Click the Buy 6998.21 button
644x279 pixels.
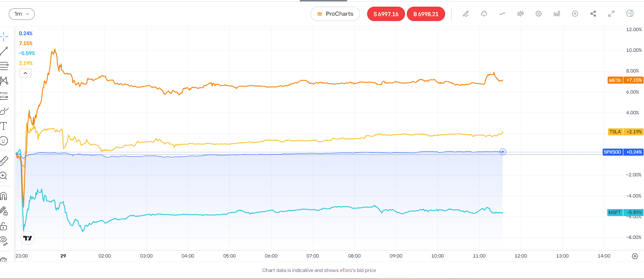[426, 14]
